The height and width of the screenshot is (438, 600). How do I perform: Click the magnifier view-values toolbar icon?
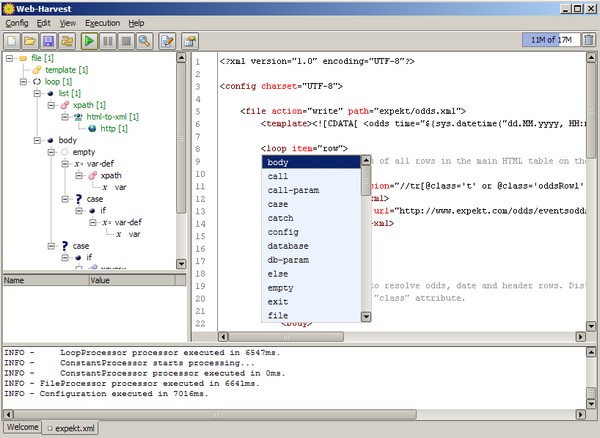click(x=145, y=41)
